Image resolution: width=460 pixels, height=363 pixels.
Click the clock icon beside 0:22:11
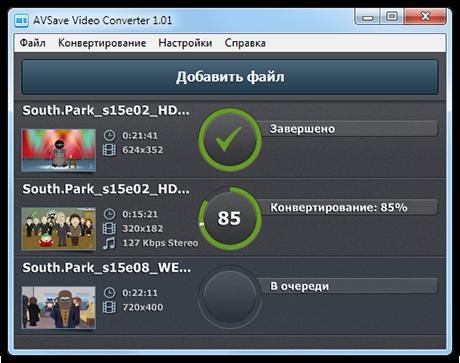[109, 293]
